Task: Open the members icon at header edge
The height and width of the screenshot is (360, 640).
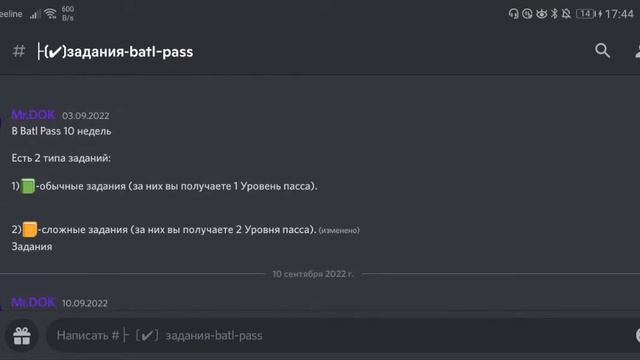Action: coord(637,51)
